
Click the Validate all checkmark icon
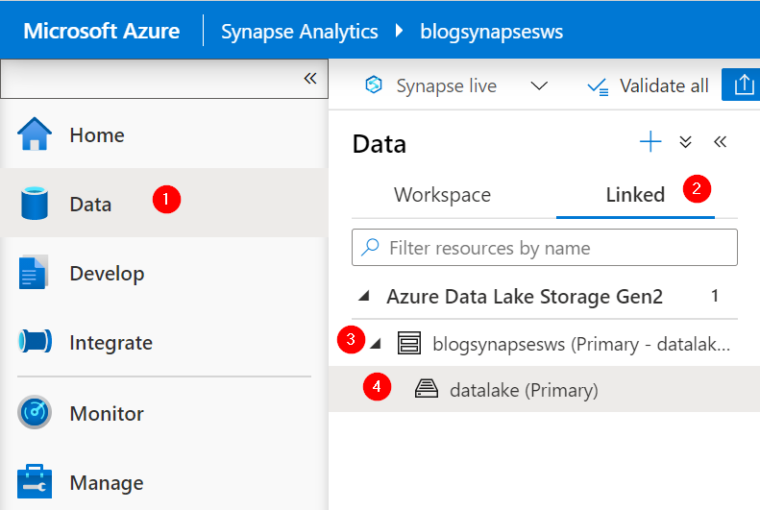(598, 87)
